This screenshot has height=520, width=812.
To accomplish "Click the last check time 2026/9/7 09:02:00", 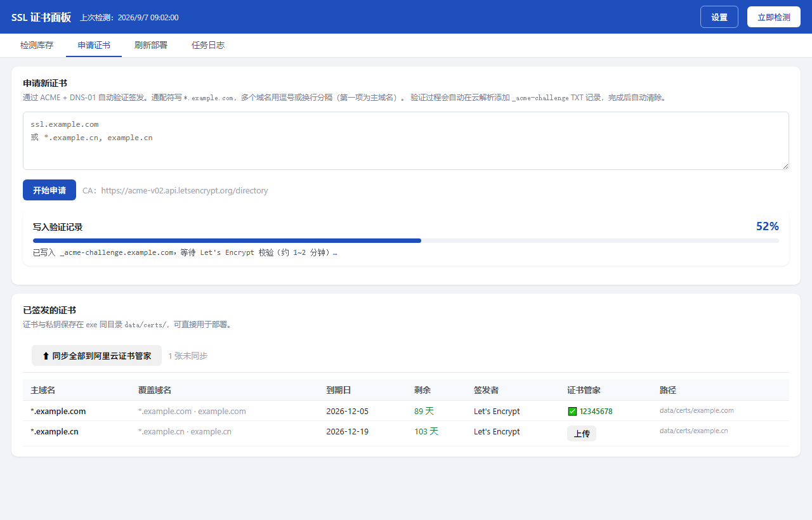I will coord(148,18).
